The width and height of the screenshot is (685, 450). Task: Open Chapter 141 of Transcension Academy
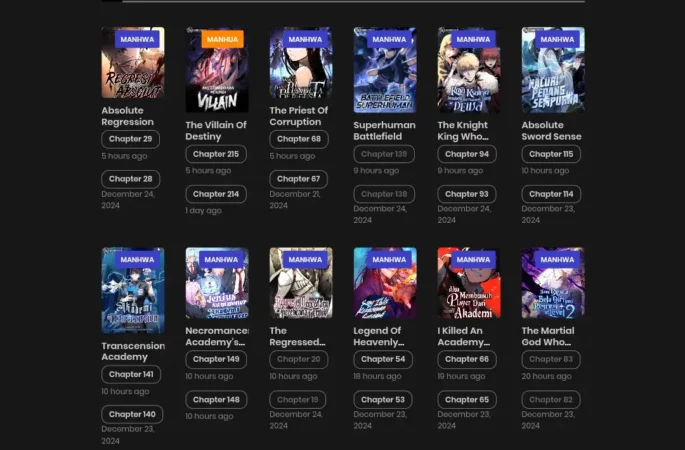coord(131,374)
